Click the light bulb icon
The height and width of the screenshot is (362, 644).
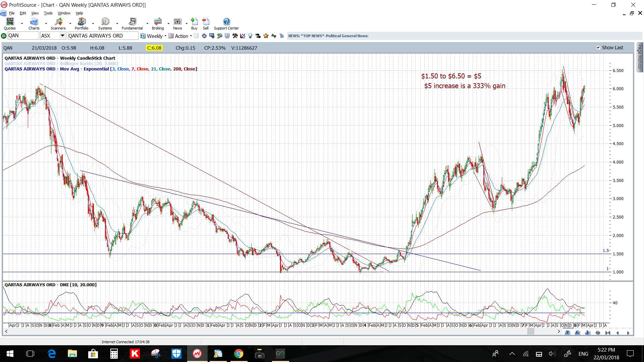coord(250,36)
